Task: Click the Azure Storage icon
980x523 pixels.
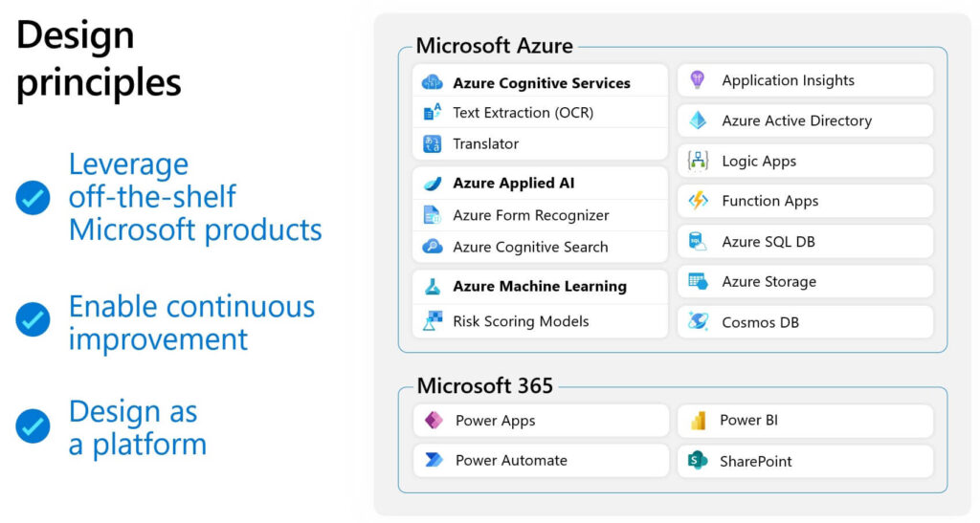Action: [x=698, y=281]
